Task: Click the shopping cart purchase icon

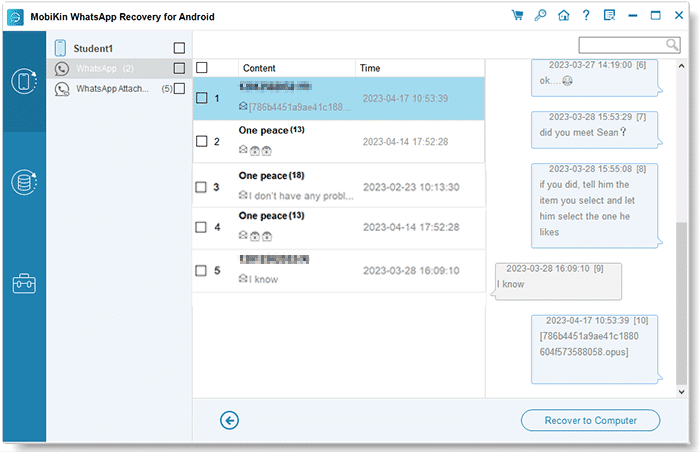Action: tap(517, 15)
